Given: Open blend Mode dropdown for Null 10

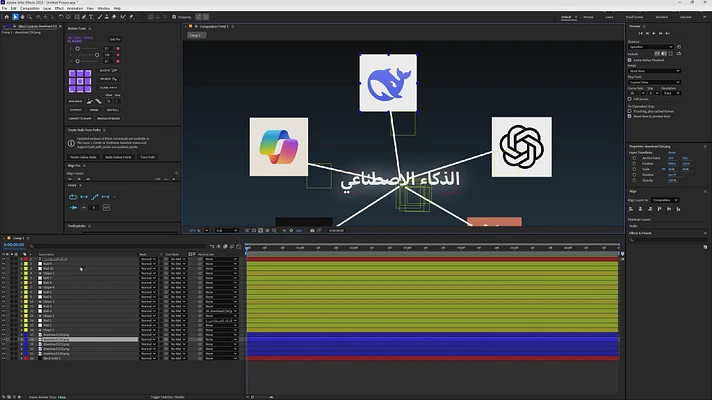Looking at the screenshot, I should 148,268.
